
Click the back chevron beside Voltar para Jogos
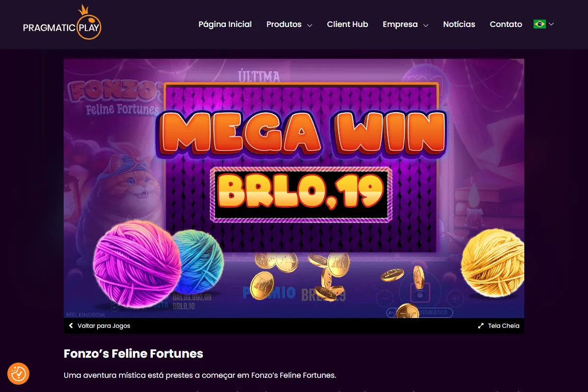point(71,326)
